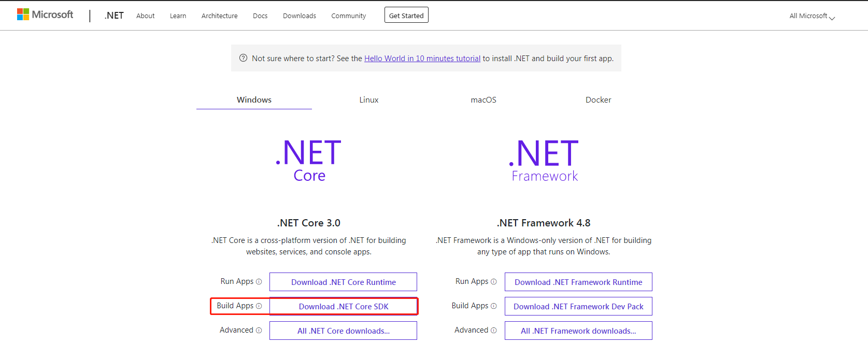The width and height of the screenshot is (868, 358).
Task: Click Download .NET Framework Runtime button
Action: coord(578,282)
